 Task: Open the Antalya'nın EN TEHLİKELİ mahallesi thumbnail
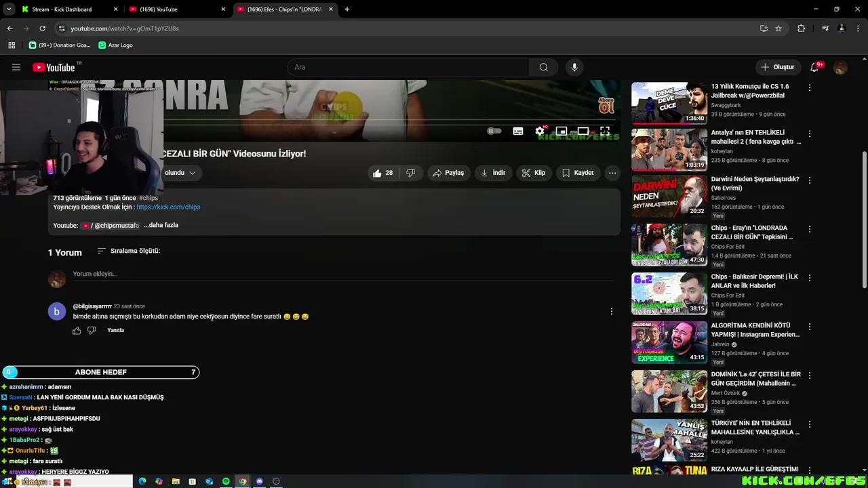(x=669, y=150)
